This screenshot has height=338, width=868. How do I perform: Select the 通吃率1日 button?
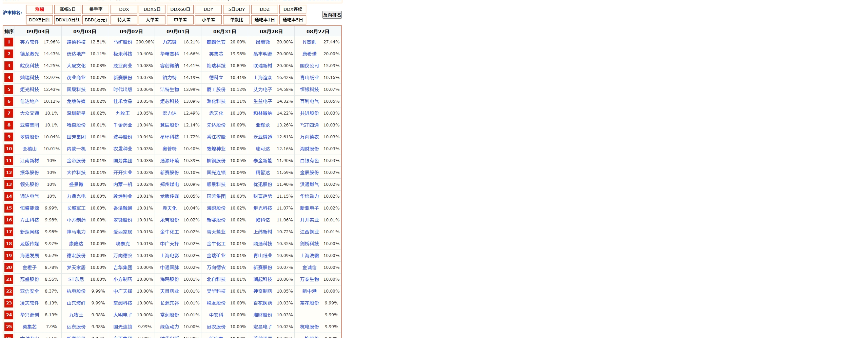click(265, 20)
